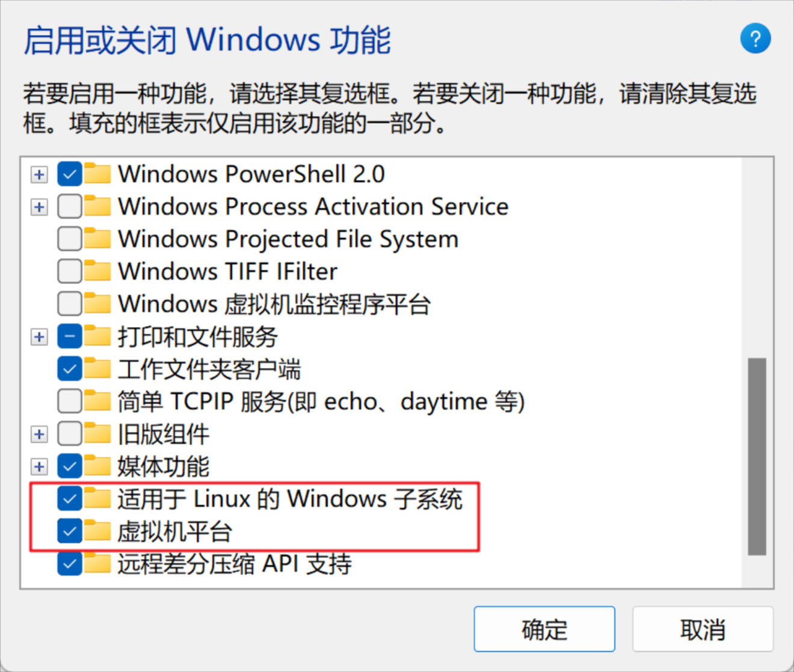Uncheck 适用于 Linux 的 Windows 子系统
Screen dimensions: 794x672
point(70,499)
